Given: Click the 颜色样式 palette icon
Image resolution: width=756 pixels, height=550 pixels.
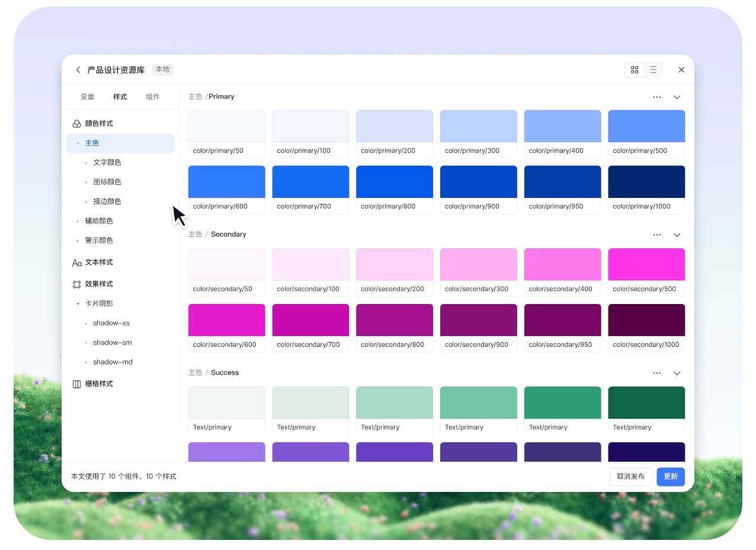Looking at the screenshot, I should pos(76,124).
